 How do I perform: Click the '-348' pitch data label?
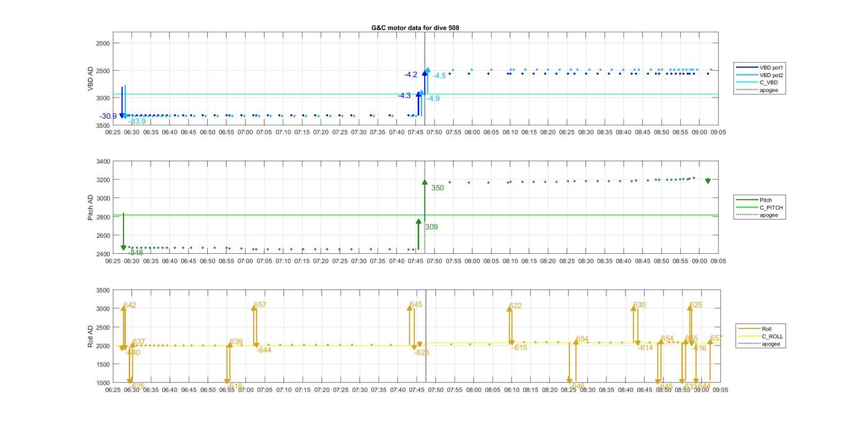tap(135, 253)
